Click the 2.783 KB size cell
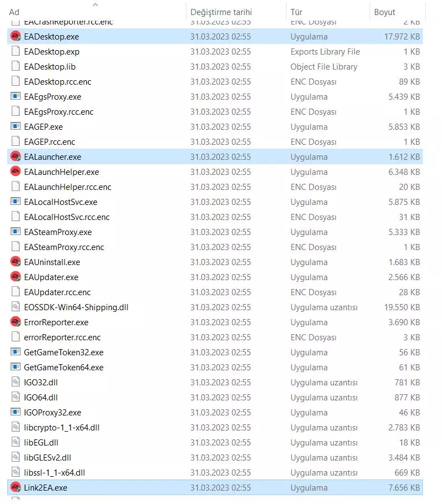The width and height of the screenshot is (443, 504). pos(404,428)
